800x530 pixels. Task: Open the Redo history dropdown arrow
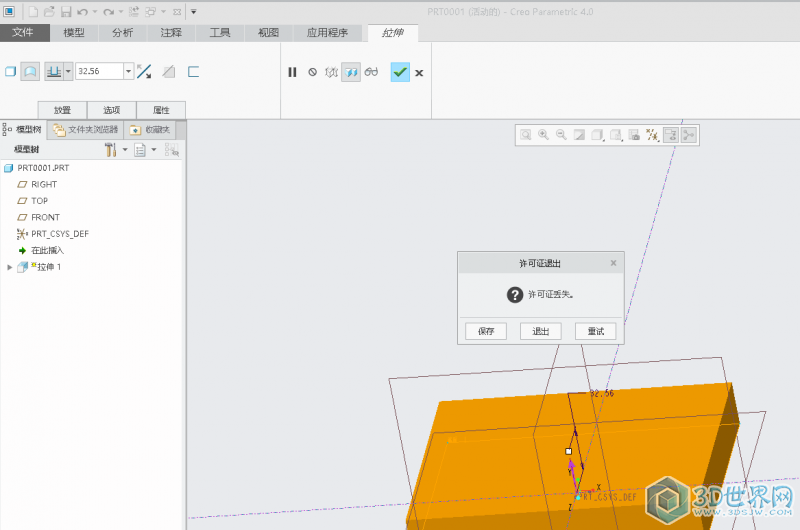[120, 12]
